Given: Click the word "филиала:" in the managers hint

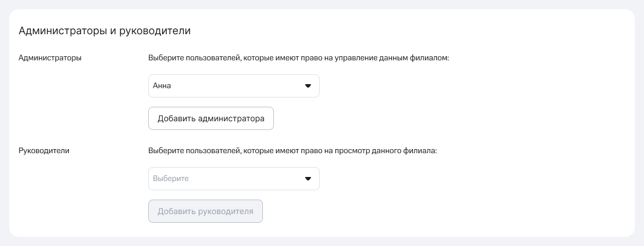Looking at the screenshot, I should (420, 151).
